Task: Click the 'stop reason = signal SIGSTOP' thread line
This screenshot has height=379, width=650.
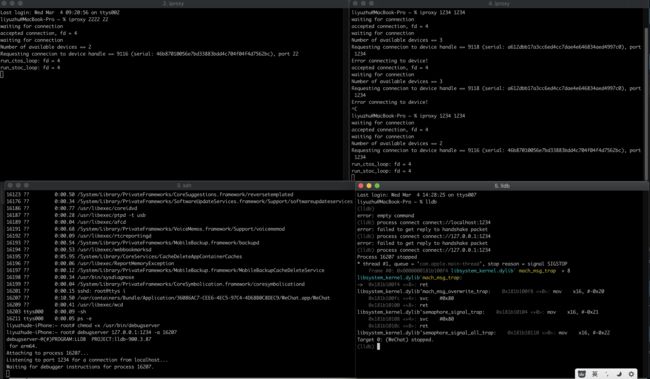Action: click(462, 264)
